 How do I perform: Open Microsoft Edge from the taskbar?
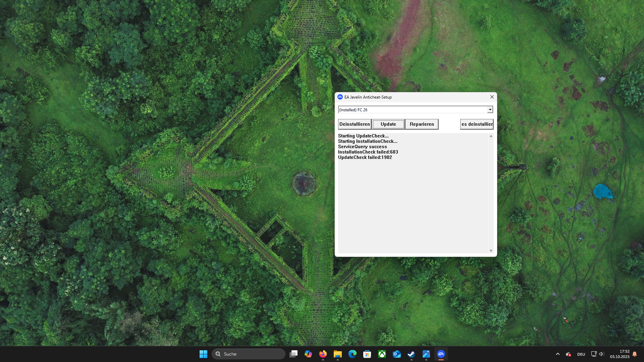(353, 354)
